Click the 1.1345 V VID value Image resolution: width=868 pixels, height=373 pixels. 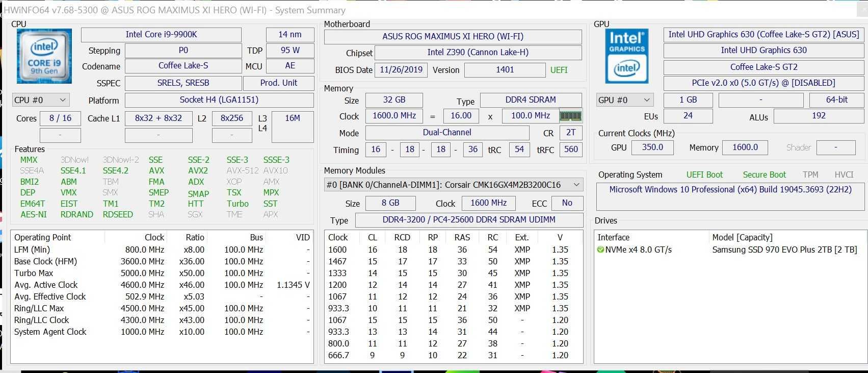(293, 285)
